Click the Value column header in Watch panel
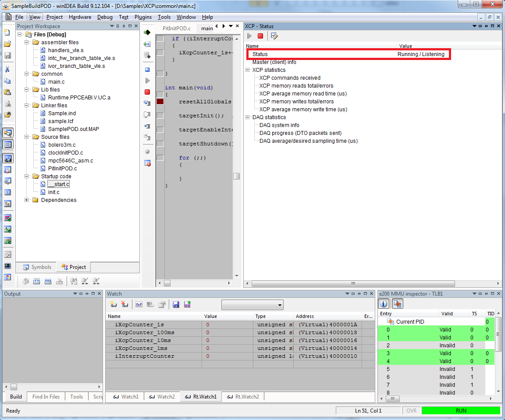This screenshot has height=420, width=505. 210,316
